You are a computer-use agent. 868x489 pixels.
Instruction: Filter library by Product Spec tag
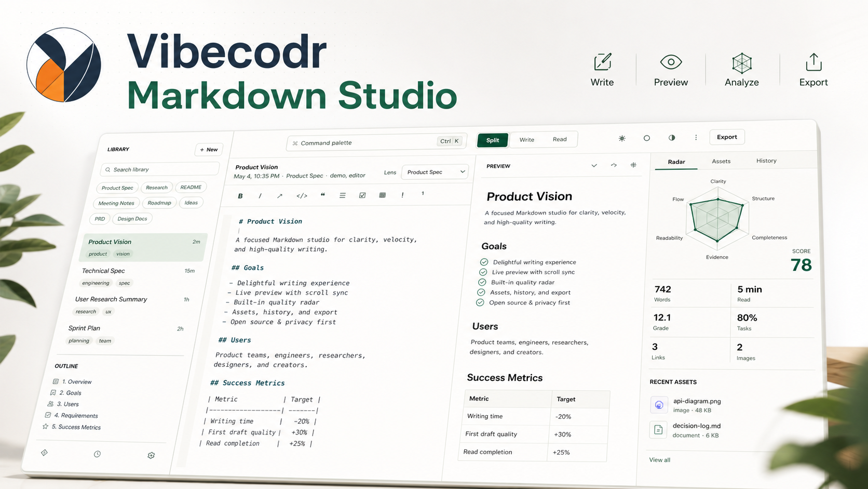(117, 188)
